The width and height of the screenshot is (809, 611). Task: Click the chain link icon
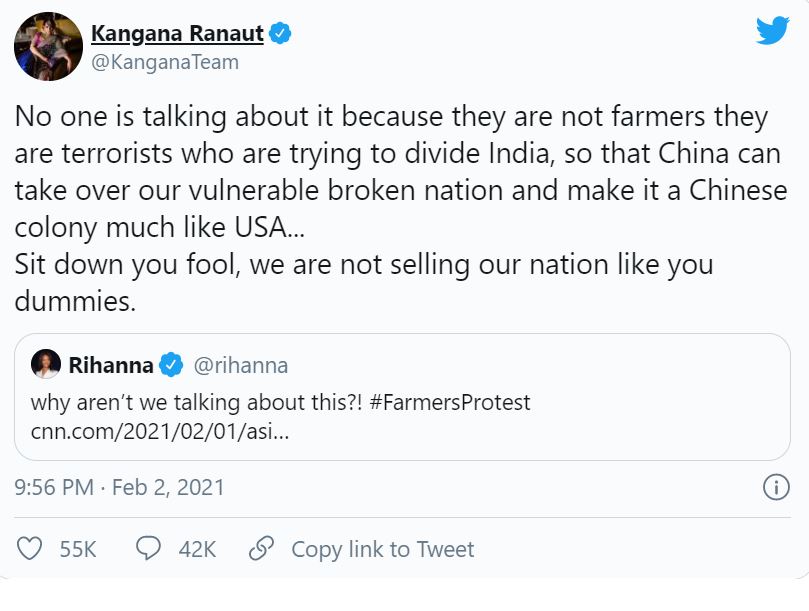coord(262,549)
